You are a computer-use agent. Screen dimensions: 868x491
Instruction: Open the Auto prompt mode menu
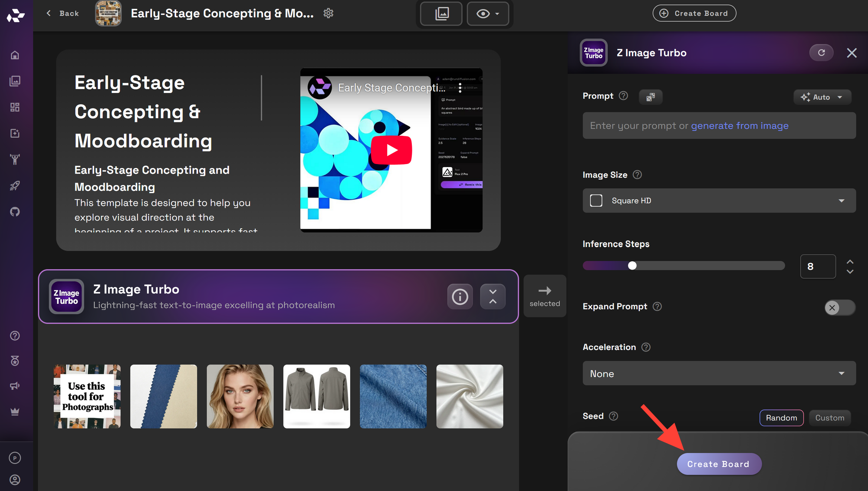tap(822, 97)
